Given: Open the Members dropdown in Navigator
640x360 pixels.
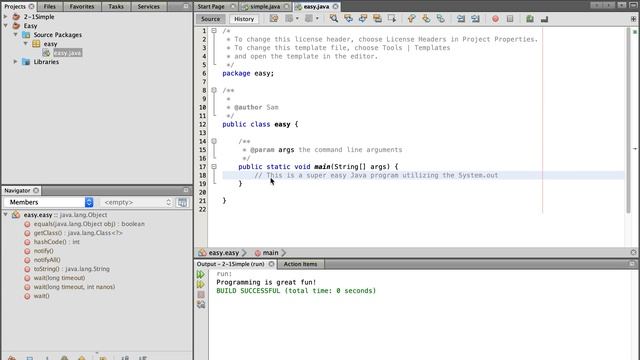Looking at the screenshot, I should pyautogui.click(x=49, y=202).
